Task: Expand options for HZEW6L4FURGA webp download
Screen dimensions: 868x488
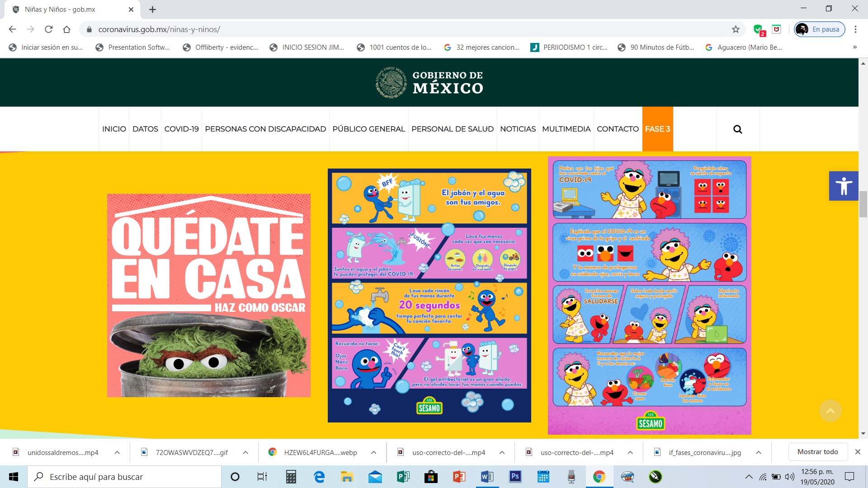Action: [374, 452]
